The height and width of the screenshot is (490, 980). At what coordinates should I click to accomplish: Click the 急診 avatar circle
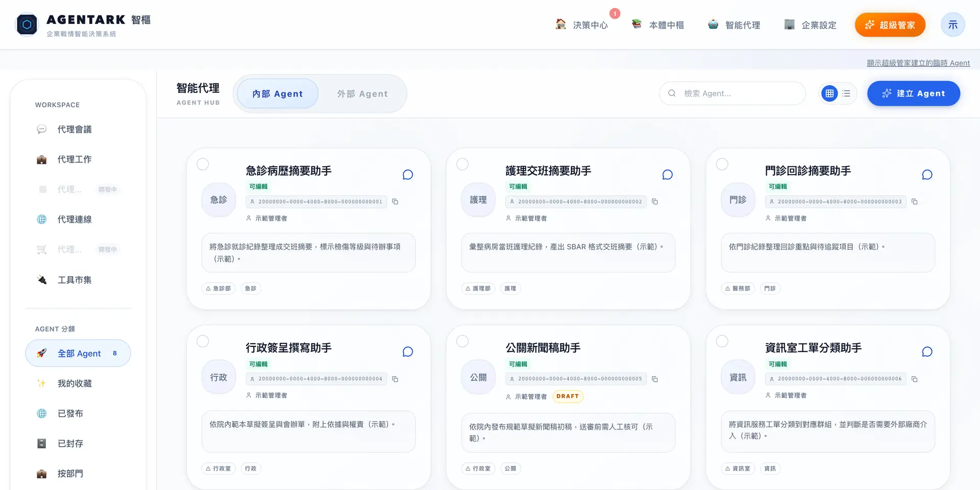coord(218,200)
